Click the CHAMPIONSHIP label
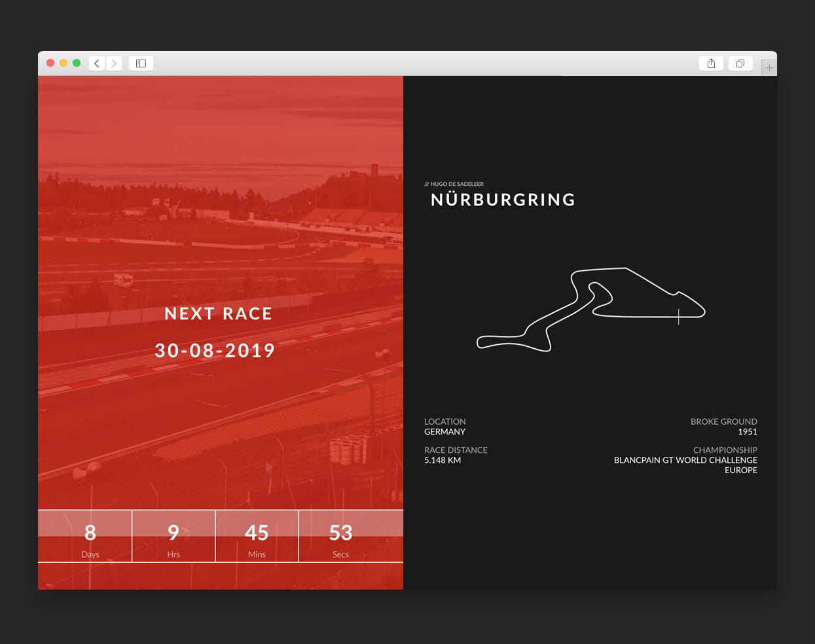815x644 pixels. point(725,450)
